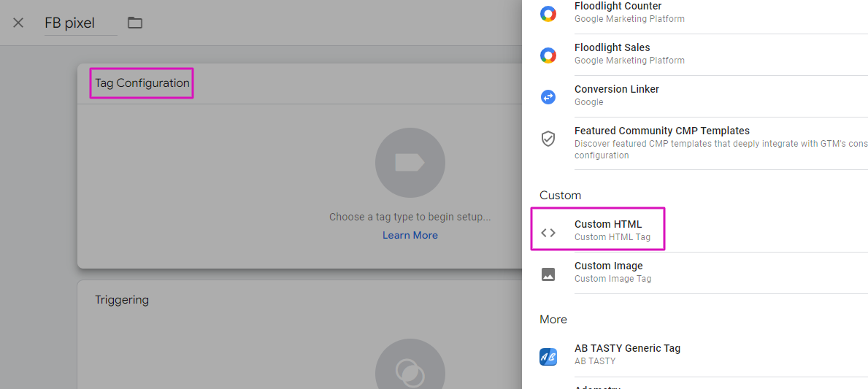
Task: Edit the FB pixel tag name field
Action: click(81, 23)
